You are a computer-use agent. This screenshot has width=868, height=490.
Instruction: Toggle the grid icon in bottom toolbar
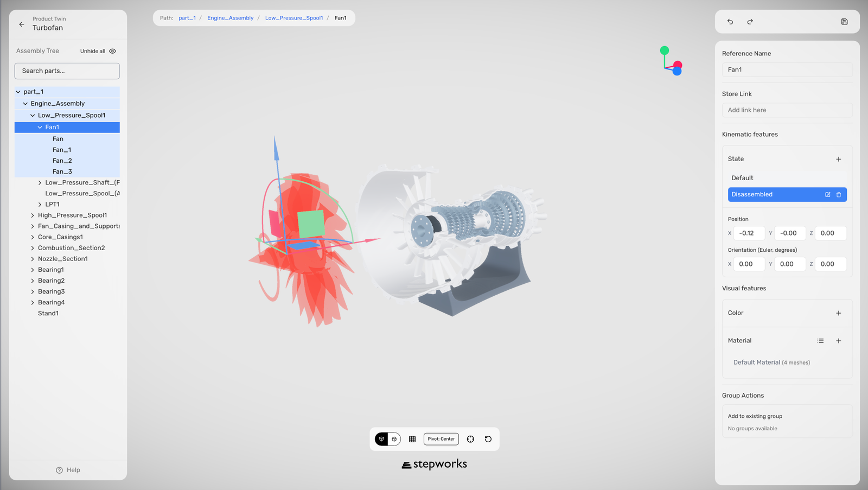[412, 439]
